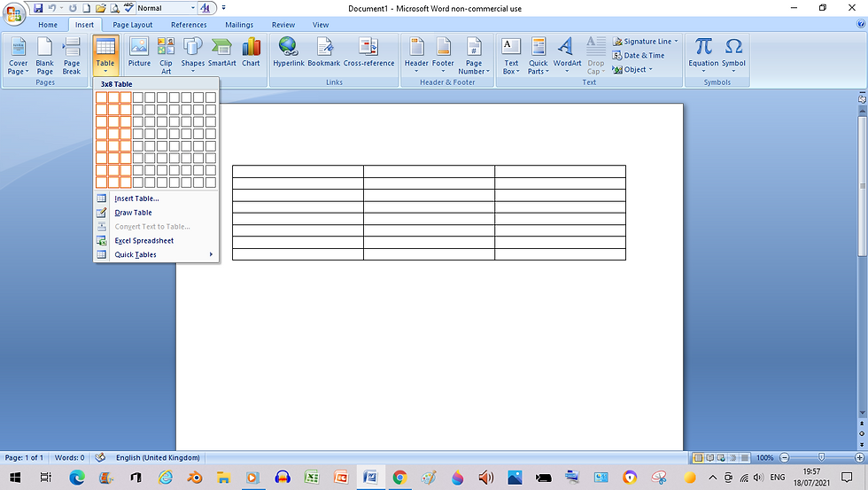This screenshot has width=868, height=490.
Task: Open the References tab
Action: point(189,25)
